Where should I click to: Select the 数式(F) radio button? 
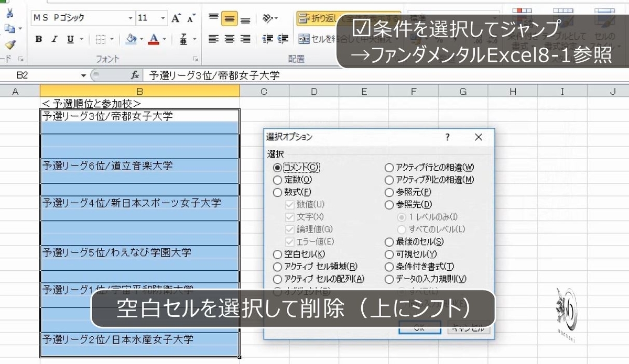pos(277,192)
